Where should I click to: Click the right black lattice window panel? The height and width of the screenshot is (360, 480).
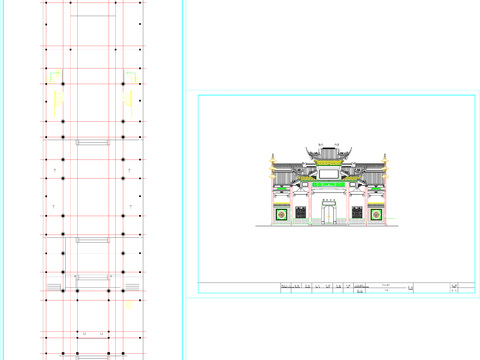tap(357, 212)
